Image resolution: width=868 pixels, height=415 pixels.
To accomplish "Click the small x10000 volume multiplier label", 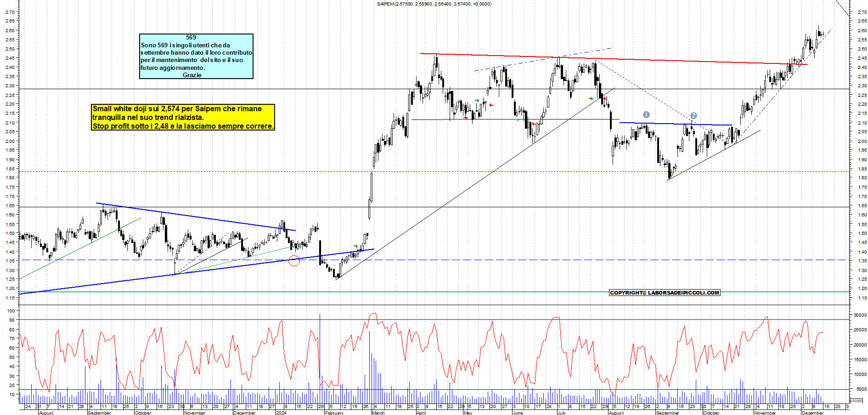I will point(856,401).
